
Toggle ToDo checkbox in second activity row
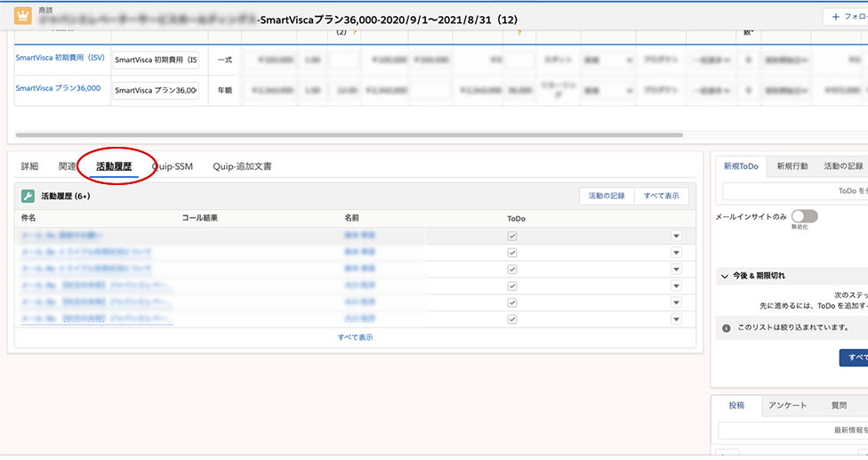tap(512, 253)
